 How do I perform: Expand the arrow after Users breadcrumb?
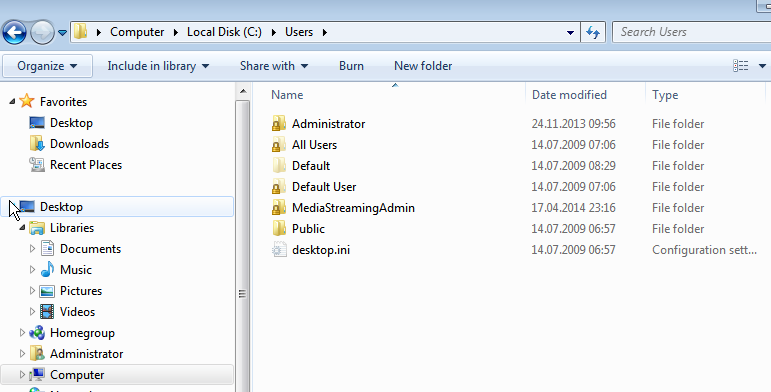click(325, 32)
